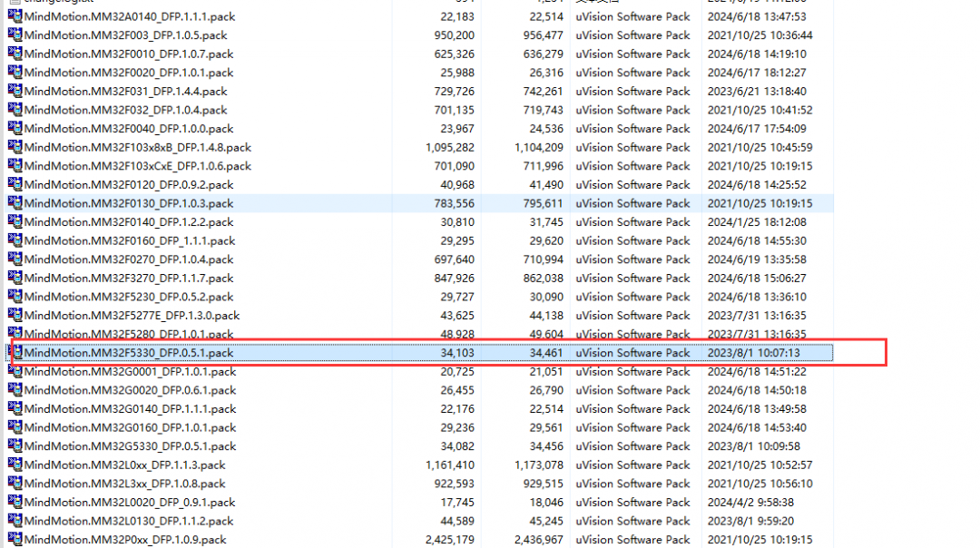Click the pack icon beside MindMotion.MM32F3270_DFP.1.1.7.pack

point(15,278)
